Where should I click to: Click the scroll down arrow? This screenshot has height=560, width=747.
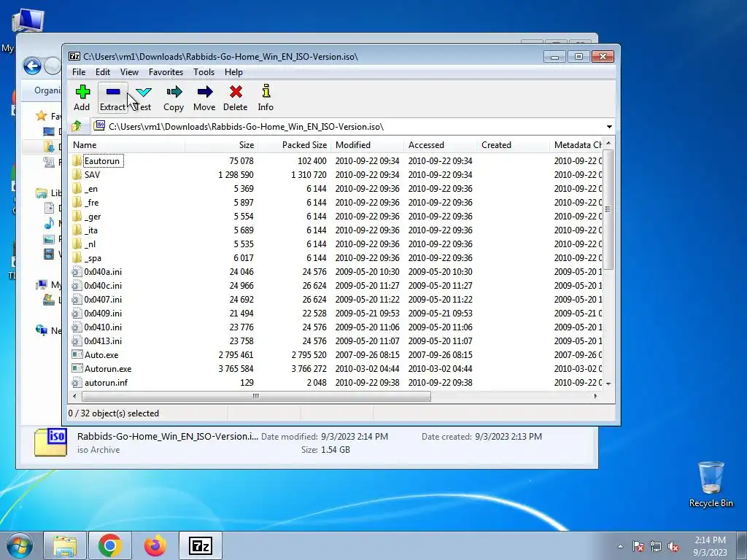point(608,384)
